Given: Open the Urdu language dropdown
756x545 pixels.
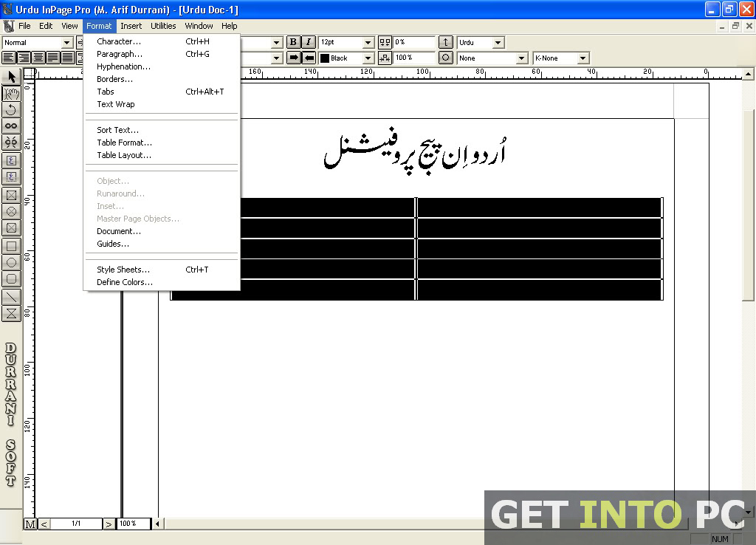Looking at the screenshot, I should pyautogui.click(x=498, y=43).
